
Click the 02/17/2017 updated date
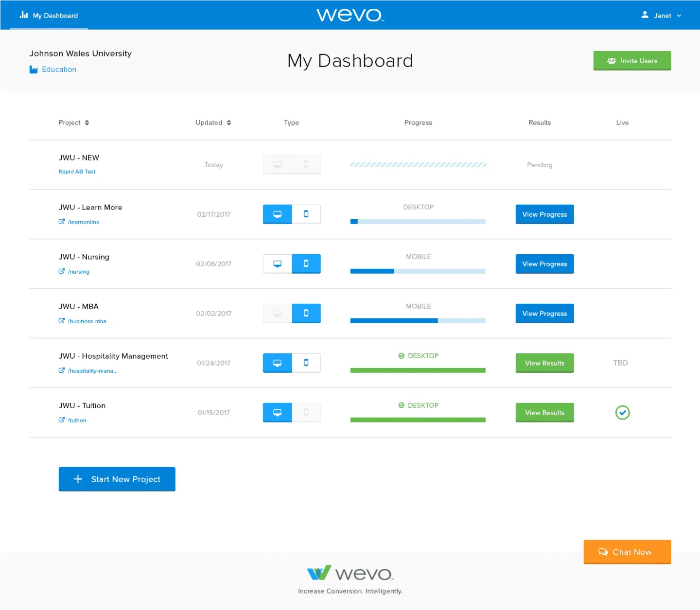coord(213,214)
